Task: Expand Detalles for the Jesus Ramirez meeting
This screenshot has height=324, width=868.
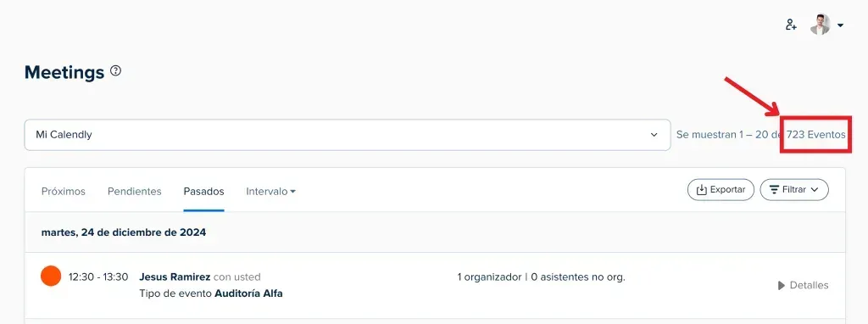Action: [x=803, y=285]
